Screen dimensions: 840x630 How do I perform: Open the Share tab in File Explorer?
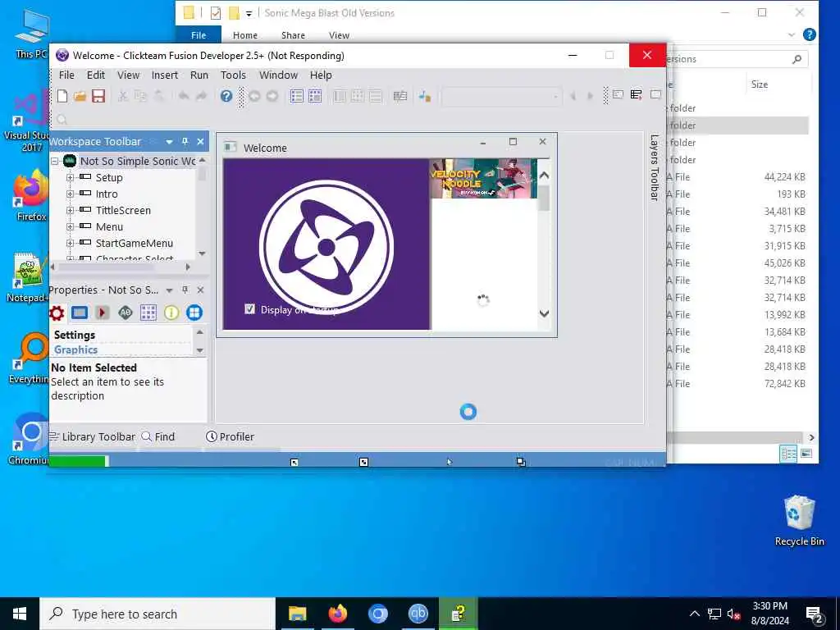[293, 35]
